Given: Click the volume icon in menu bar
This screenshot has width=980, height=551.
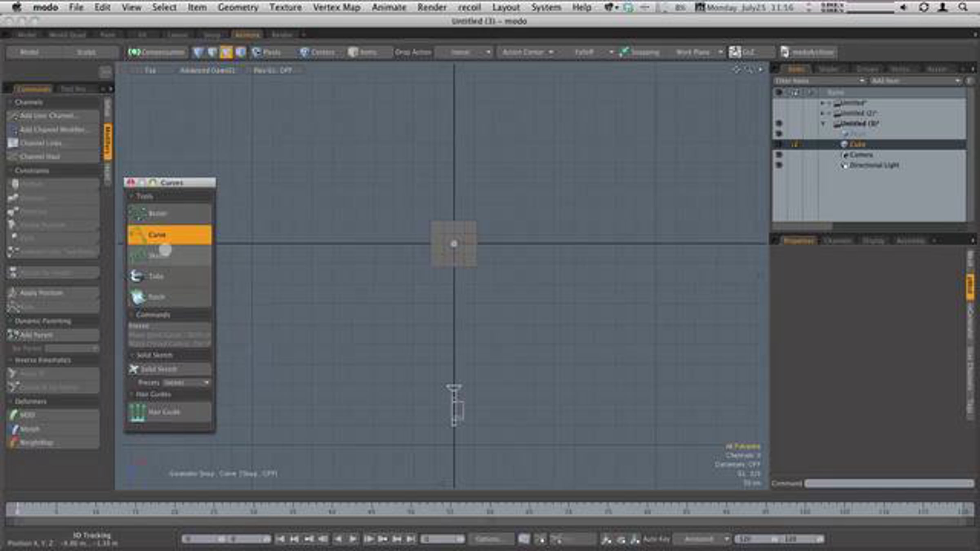Looking at the screenshot, I should (x=903, y=7).
